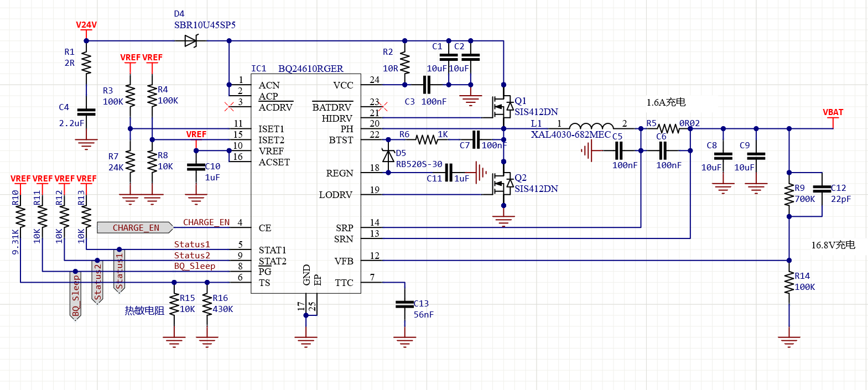Click the XAL4030-682MEC inductor value text
Viewport: 868px width, 390px height.
(571, 134)
